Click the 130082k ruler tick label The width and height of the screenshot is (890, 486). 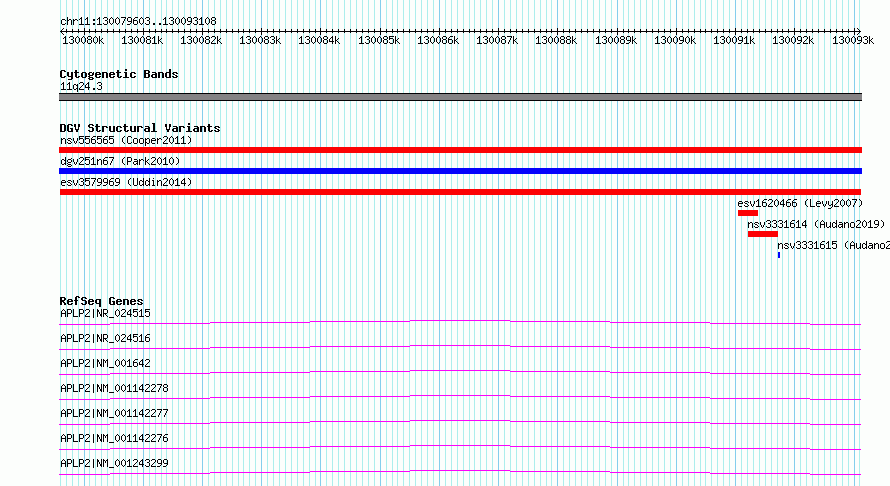(x=201, y=40)
